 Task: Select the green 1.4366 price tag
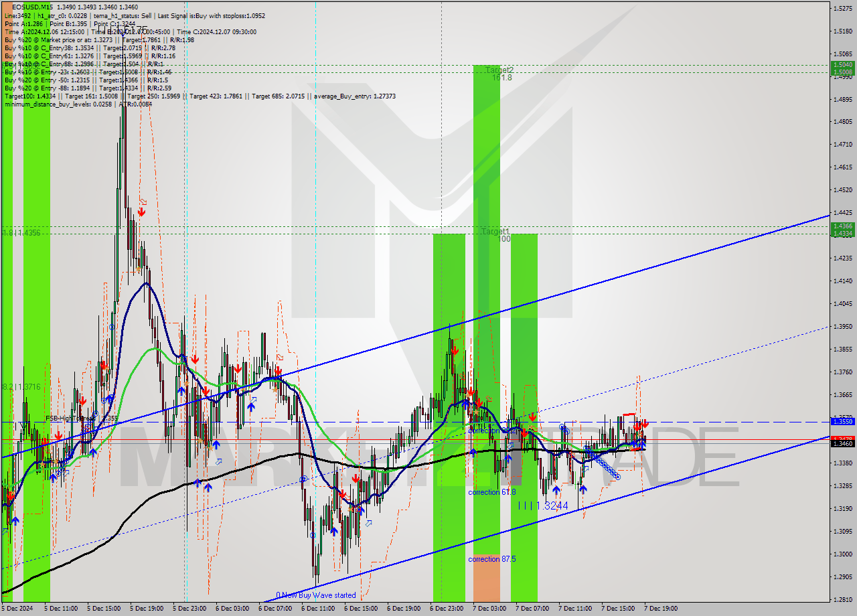tap(842, 226)
